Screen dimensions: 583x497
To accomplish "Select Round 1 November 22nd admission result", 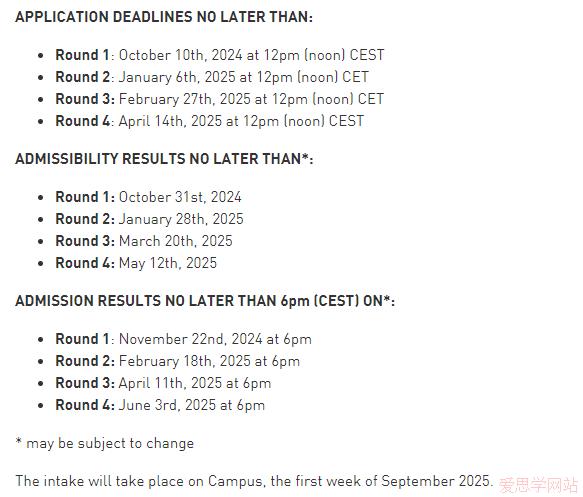I will (x=184, y=339).
